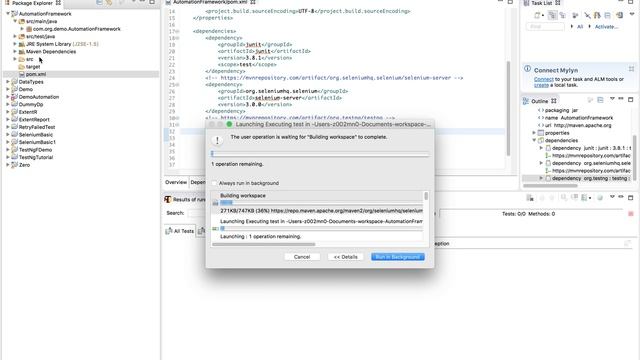Switch to the Dependencies tab of pom editor

198,182
